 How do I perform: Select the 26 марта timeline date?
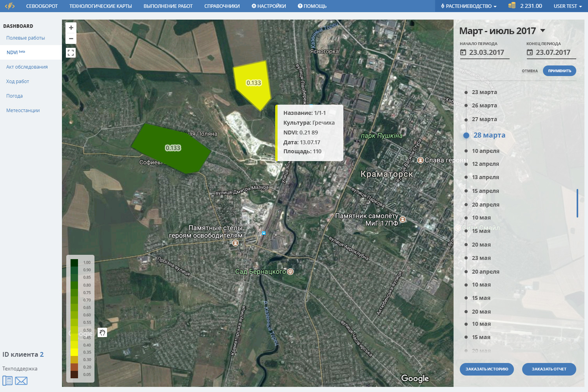coord(485,105)
